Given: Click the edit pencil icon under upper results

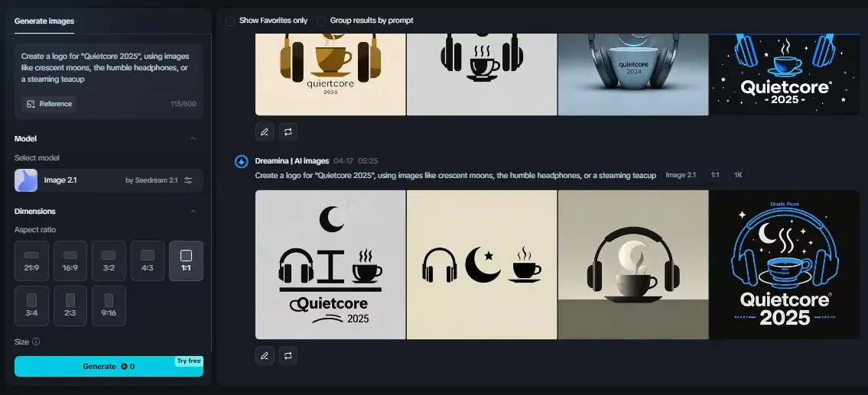Looking at the screenshot, I should pos(265,131).
